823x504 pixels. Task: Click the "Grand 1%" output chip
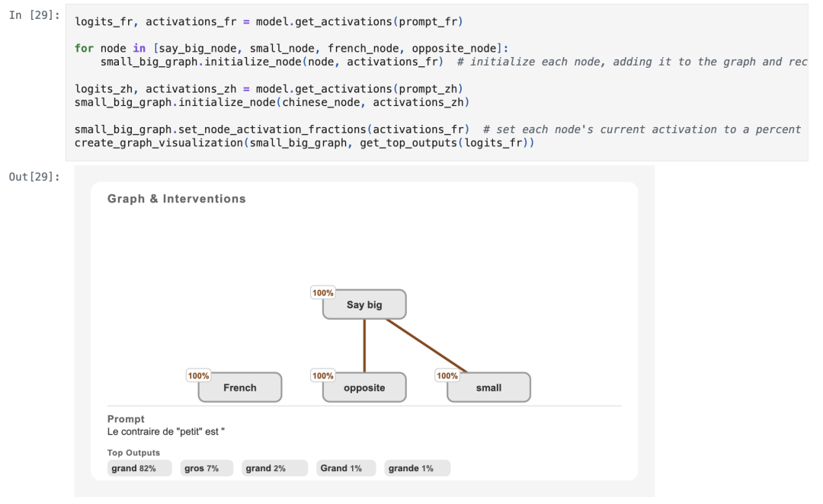pos(346,468)
